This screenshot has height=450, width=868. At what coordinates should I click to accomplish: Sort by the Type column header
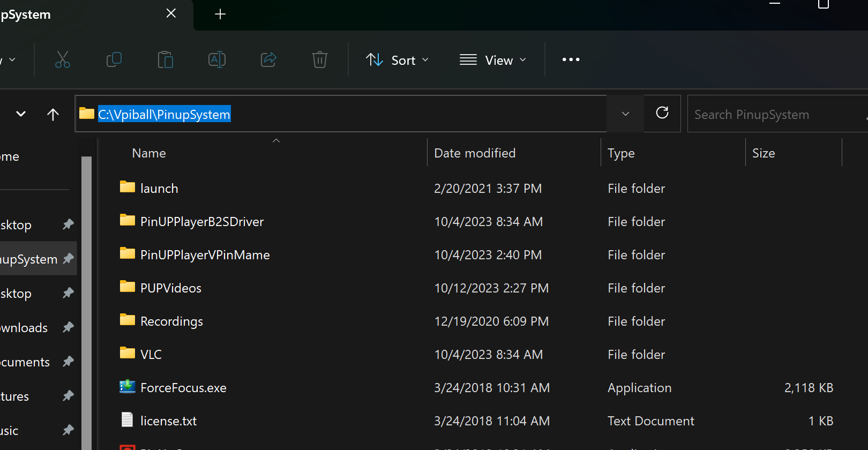click(x=621, y=154)
